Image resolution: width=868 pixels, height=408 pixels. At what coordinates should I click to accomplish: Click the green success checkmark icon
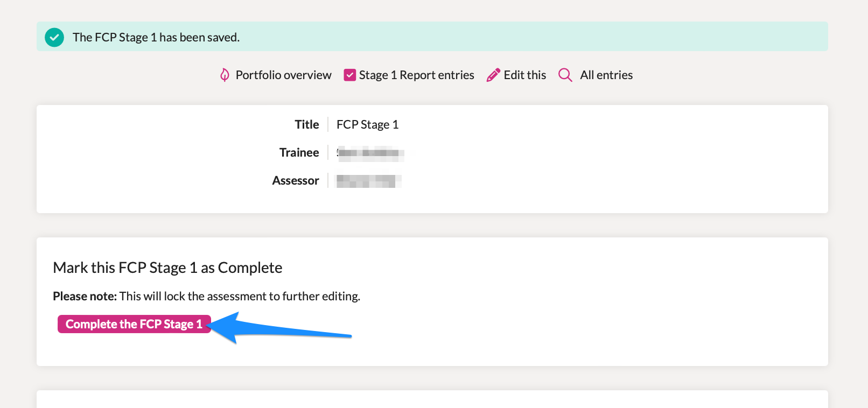(x=54, y=37)
